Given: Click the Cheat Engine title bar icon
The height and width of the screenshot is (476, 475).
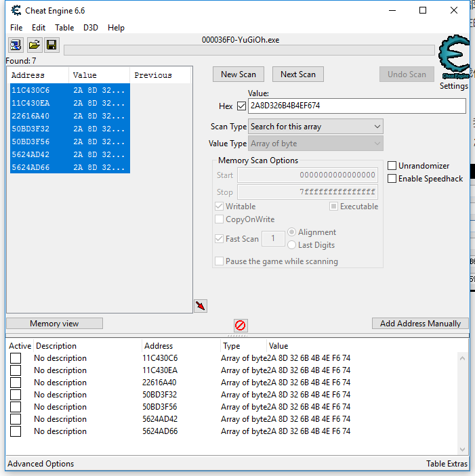Looking at the screenshot, I should [16, 10].
